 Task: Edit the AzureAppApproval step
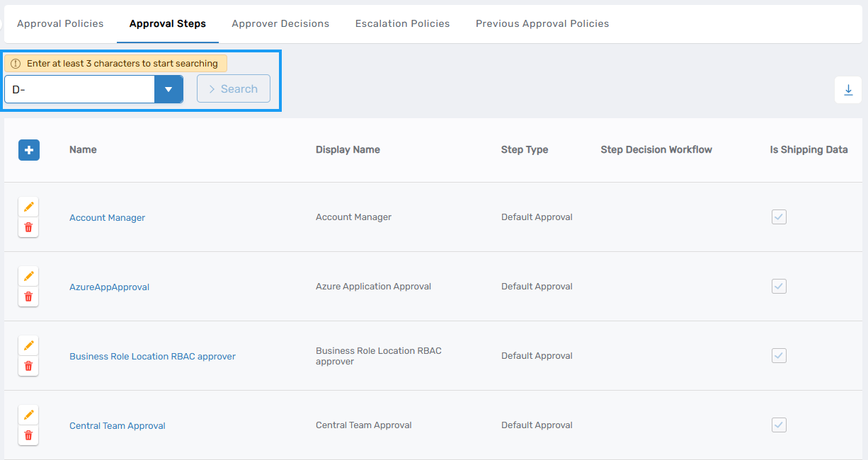coord(28,276)
